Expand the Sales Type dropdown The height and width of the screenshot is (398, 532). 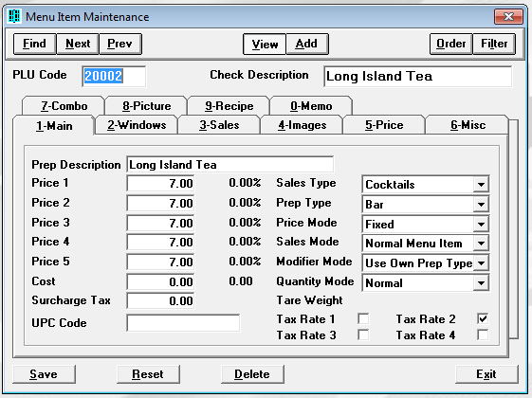tap(481, 185)
